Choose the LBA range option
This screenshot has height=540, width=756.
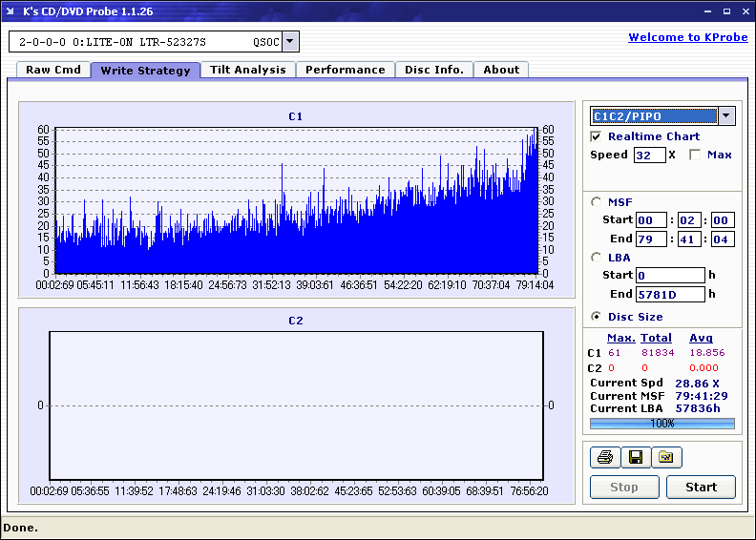click(597, 257)
